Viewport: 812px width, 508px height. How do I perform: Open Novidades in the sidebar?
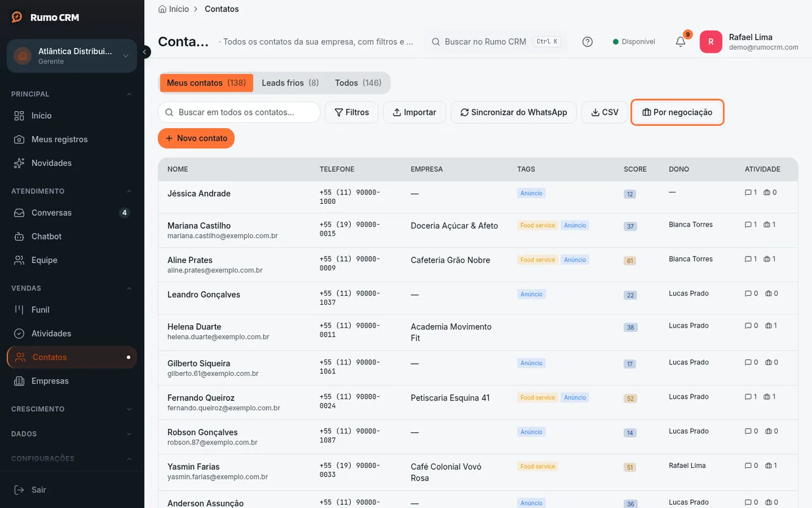coord(72,163)
